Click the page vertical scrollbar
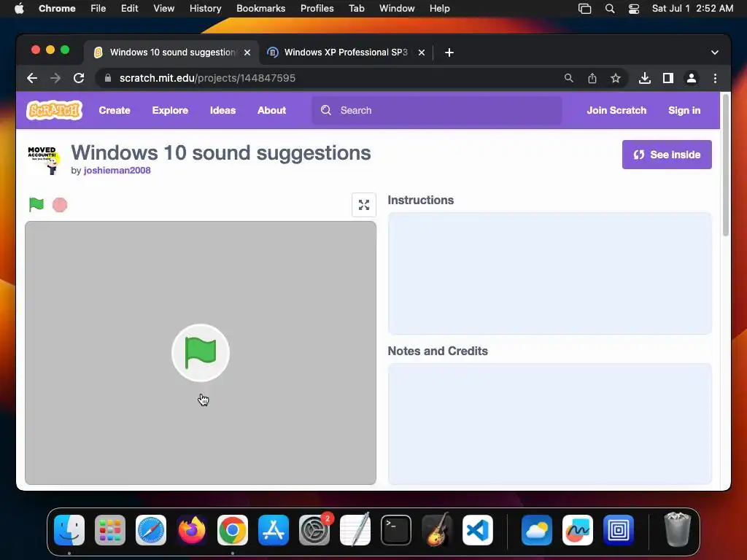 (726, 165)
